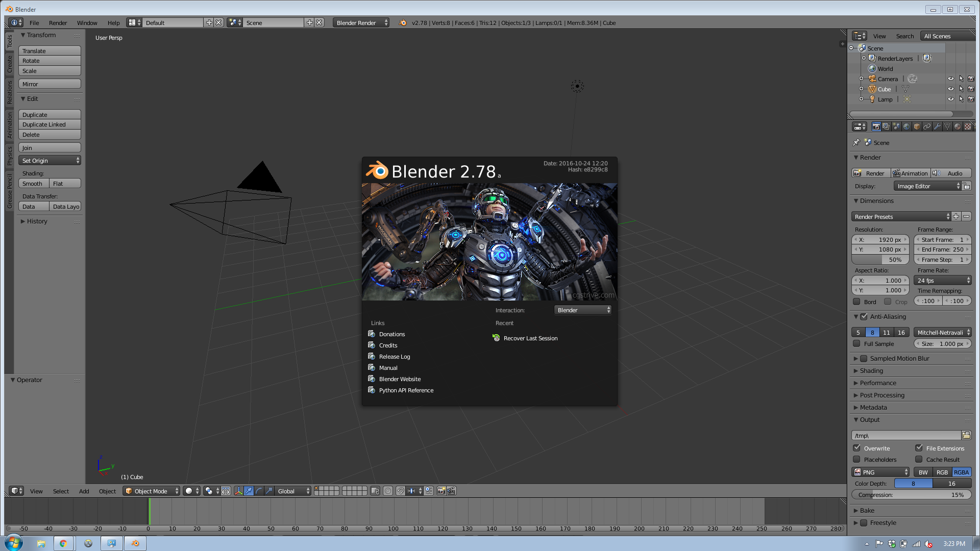Open the File menu
The height and width of the screenshot is (551, 980).
[x=34, y=22]
